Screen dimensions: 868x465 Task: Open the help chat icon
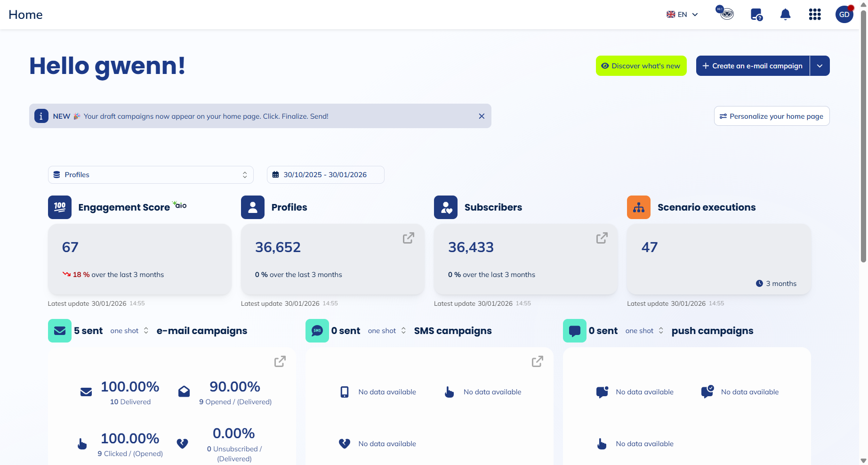(756, 15)
